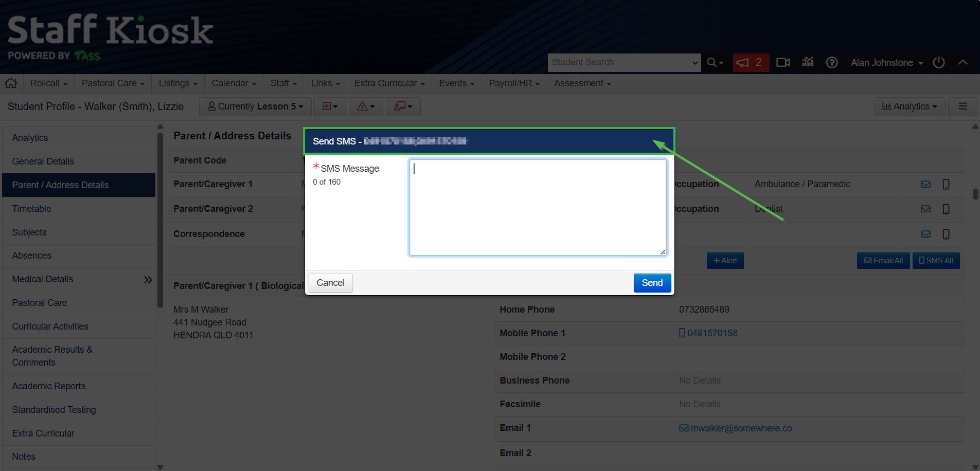Select Timetable in the sidebar
Viewport: 980px width, 471px height.
pyautogui.click(x=32, y=209)
